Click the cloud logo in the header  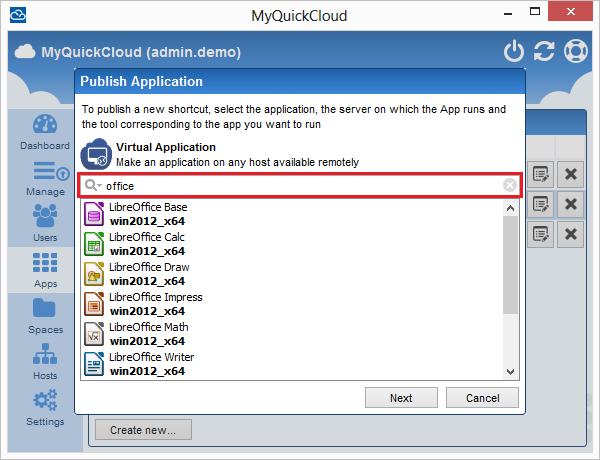point(25,51)
